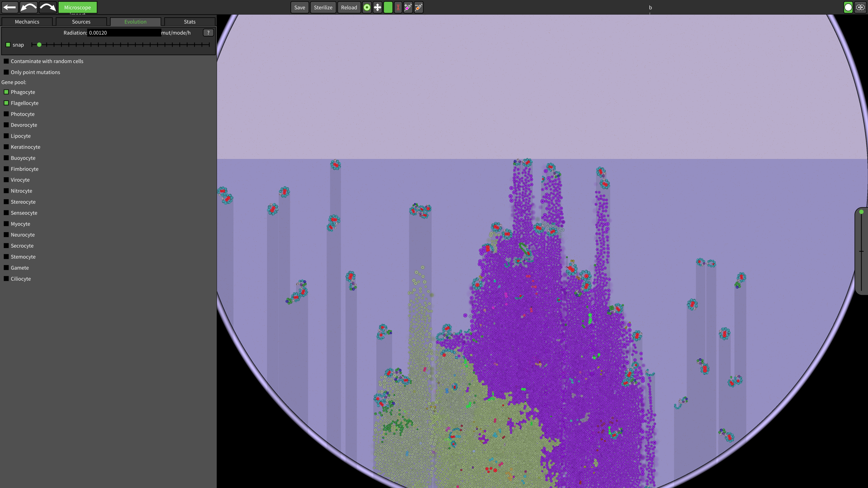Check Secrocyte in gene pool
The height and width of the screenshot is (488, 868).
coord(6,245)
